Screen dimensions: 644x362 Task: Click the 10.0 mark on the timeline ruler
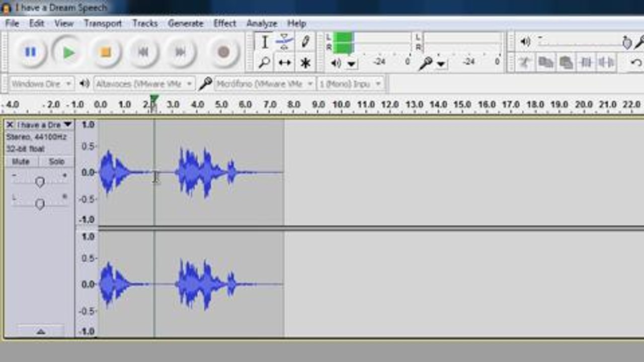click(341, 104)
